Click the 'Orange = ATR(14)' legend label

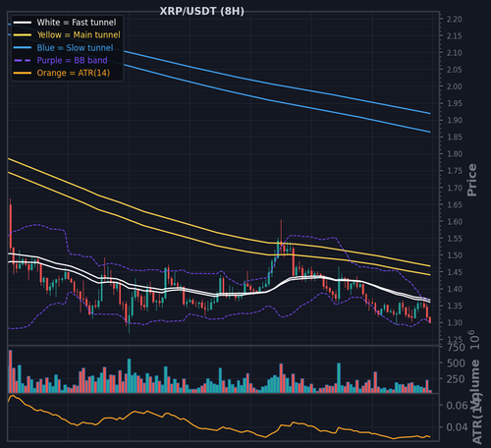74,73
